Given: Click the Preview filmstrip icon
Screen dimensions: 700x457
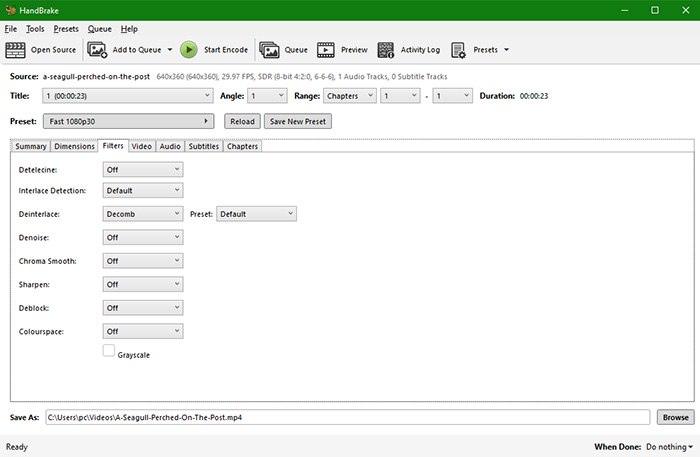Looking at the screenshot, I should 325,50.
